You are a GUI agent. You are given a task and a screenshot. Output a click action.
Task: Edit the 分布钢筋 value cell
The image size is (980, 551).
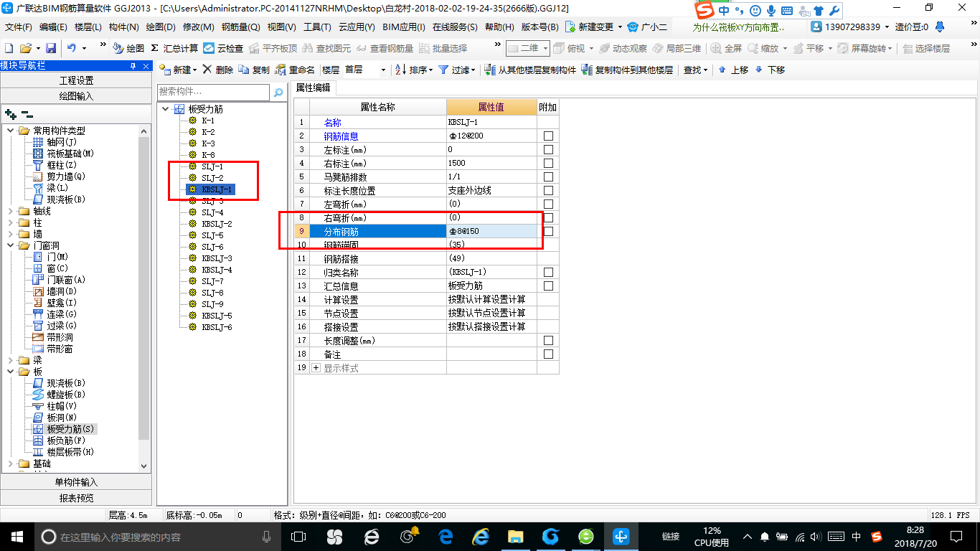coord(491,232)
